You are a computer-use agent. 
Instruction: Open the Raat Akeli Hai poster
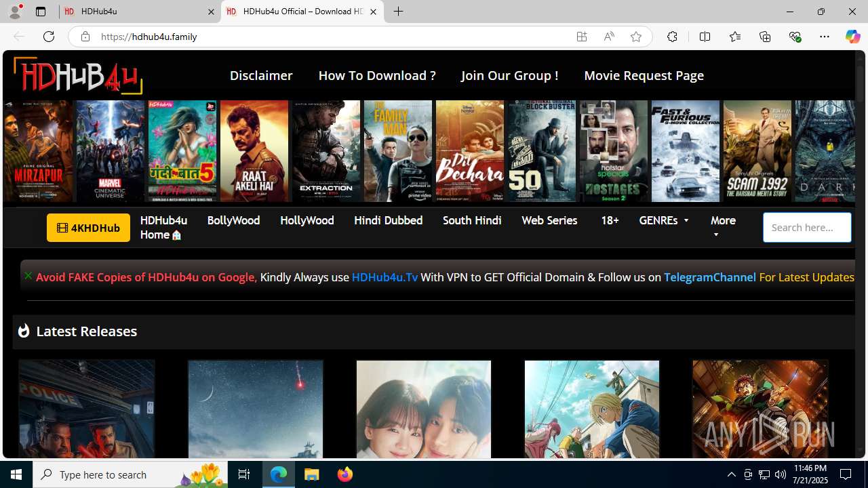pos(254,151)
